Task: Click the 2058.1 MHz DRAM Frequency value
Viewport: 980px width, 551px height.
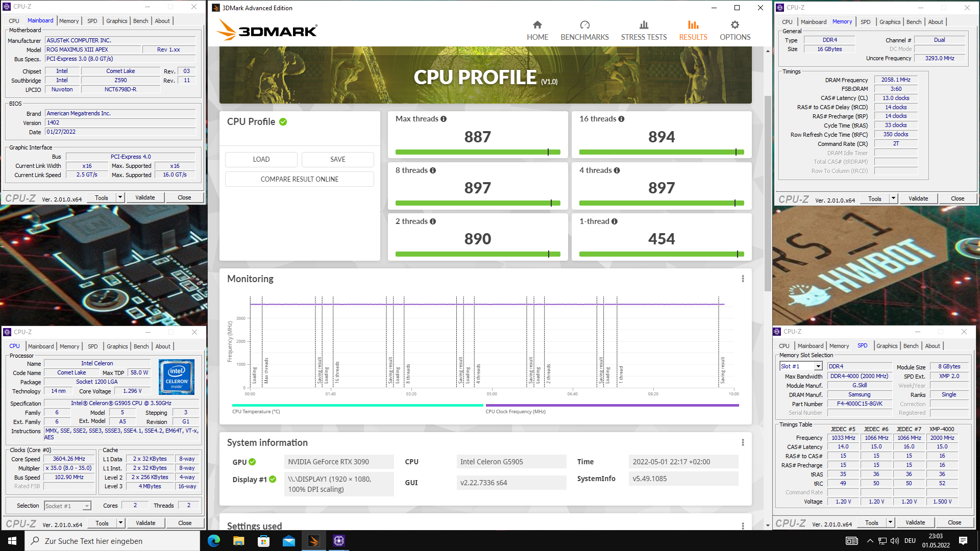Action: point(895,80)
